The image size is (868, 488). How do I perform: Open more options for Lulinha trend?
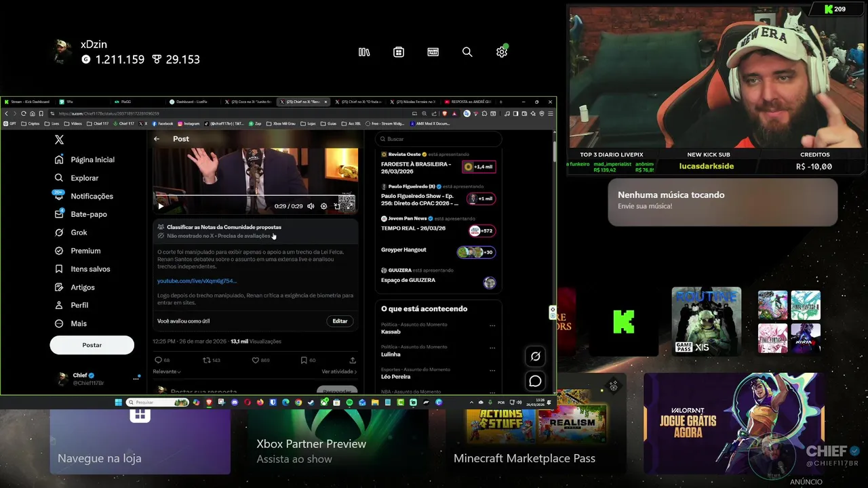492,348
